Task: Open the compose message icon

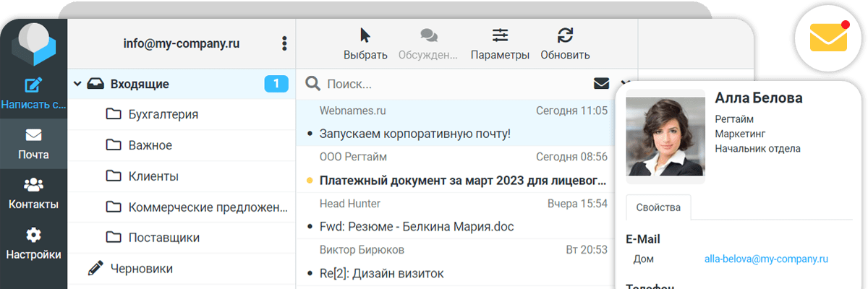Action: (33, 85)
